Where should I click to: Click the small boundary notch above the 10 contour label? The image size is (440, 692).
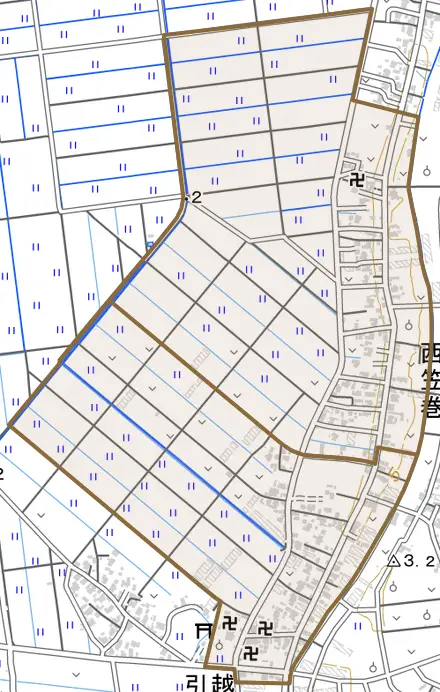point(378,455)
